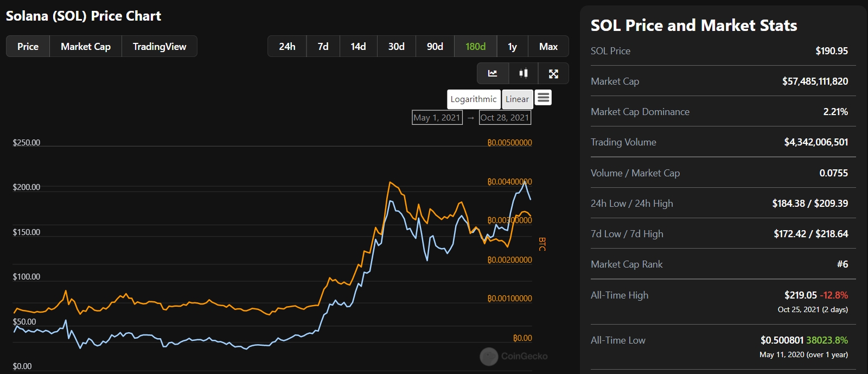This screenshot has width=868, height=374.
Task: Switch to the line chart view icon
Action: [493, 73]
